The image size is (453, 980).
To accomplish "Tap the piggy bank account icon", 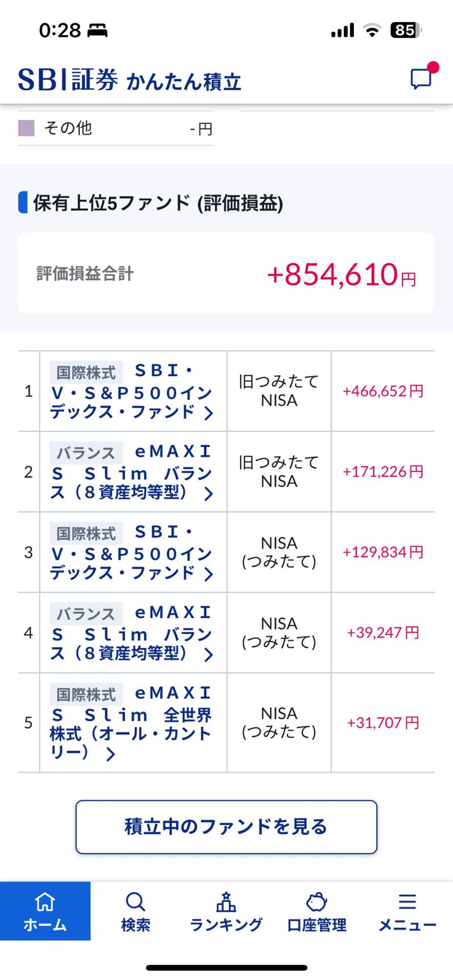I will pos(317,902).
